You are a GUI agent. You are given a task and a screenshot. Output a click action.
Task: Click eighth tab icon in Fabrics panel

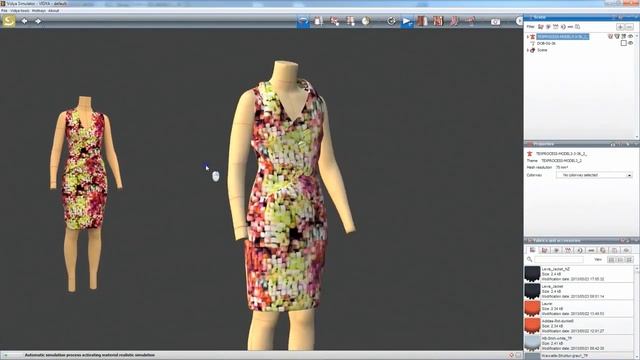point(614,250)
